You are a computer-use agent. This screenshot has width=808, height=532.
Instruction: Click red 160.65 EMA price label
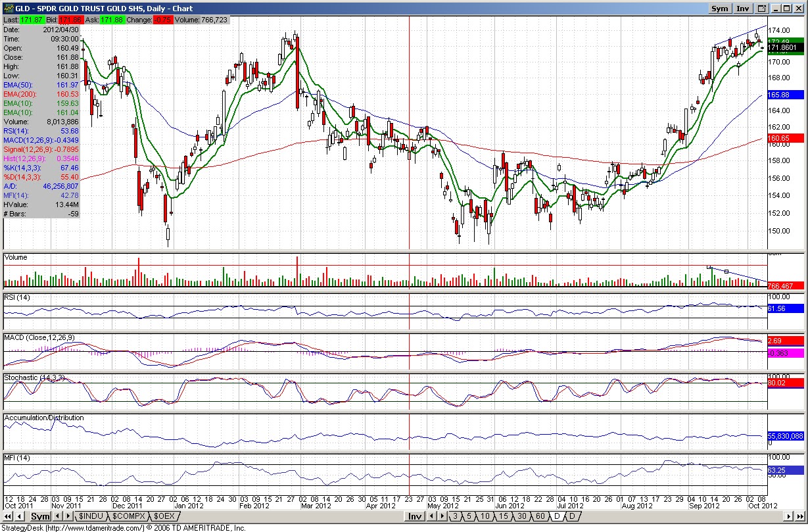pyautogui.click(x=785, y=138)
